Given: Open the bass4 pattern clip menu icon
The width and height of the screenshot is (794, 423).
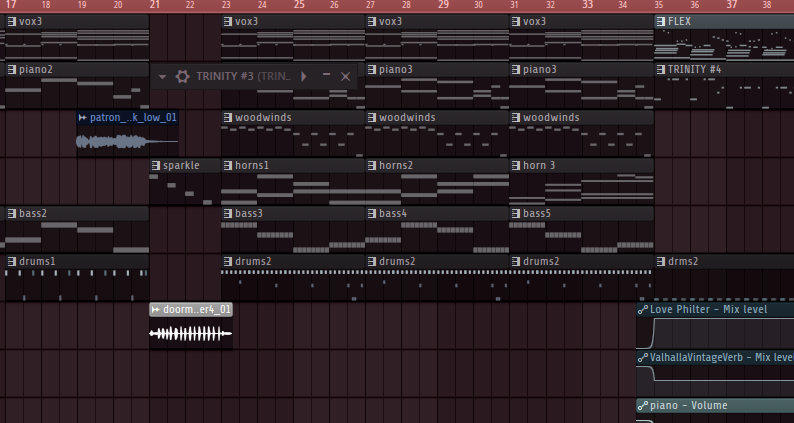Looking at the screenshot, I should (372, 214).
